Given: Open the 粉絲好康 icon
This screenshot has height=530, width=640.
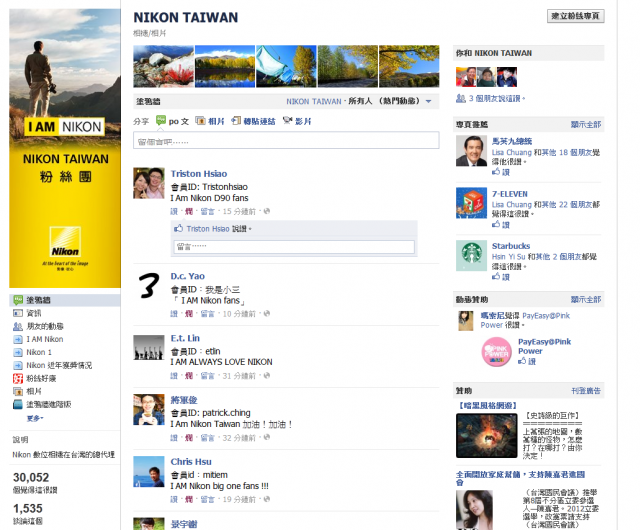Looking at the screenshot, I should click(18, 379).
